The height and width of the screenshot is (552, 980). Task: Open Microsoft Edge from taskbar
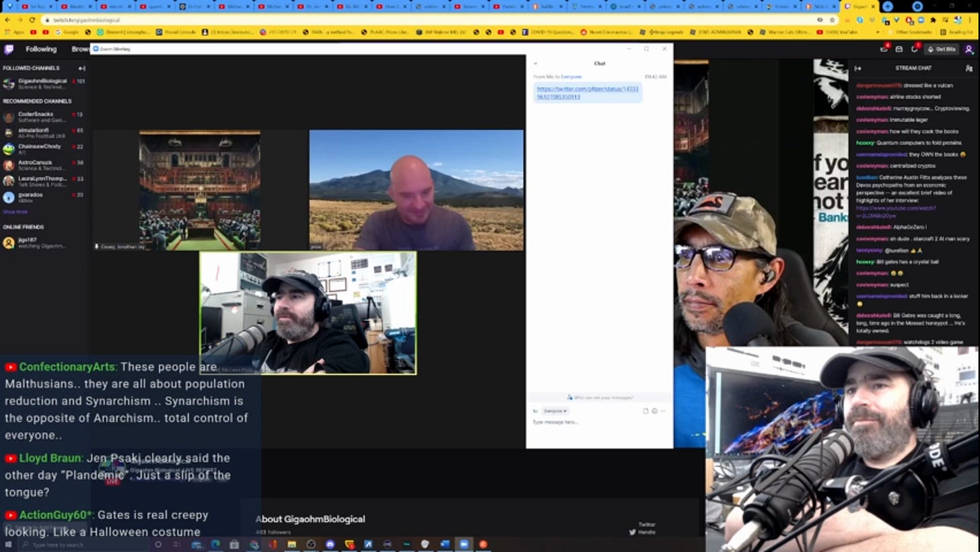215,544
